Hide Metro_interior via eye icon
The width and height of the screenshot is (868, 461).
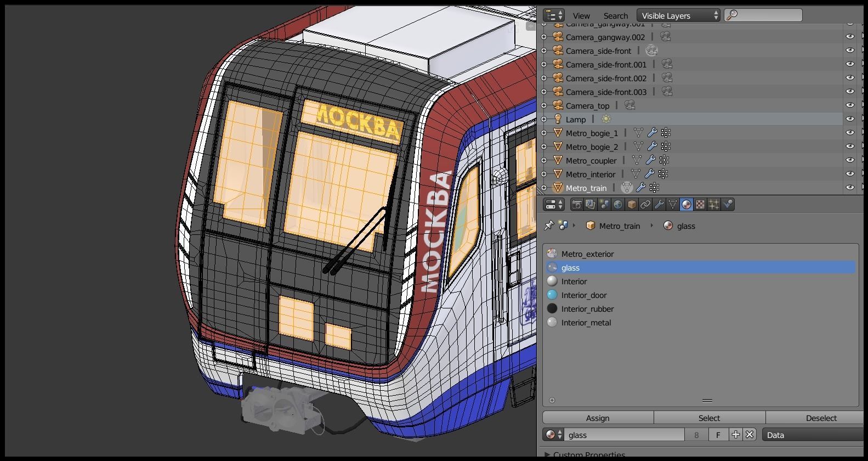pos(850,174)
